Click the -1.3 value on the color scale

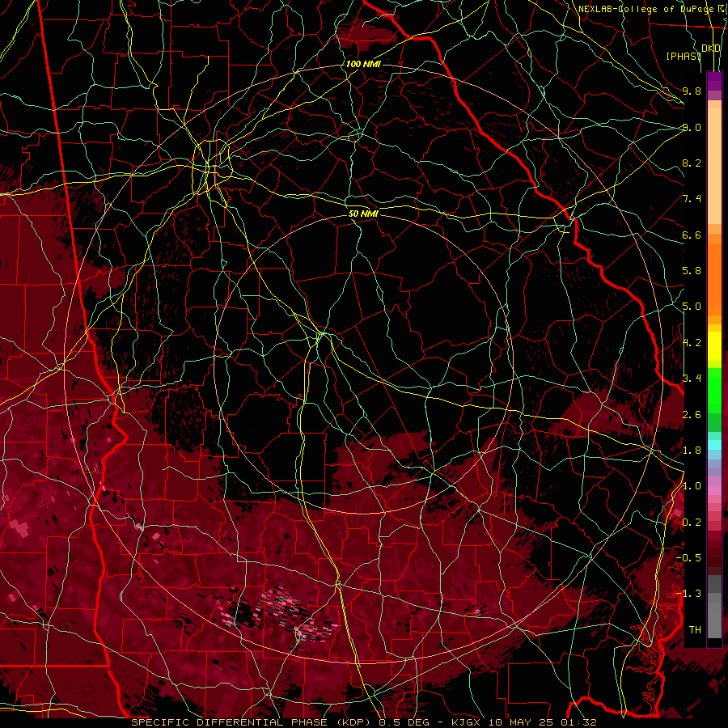point(688,594)
